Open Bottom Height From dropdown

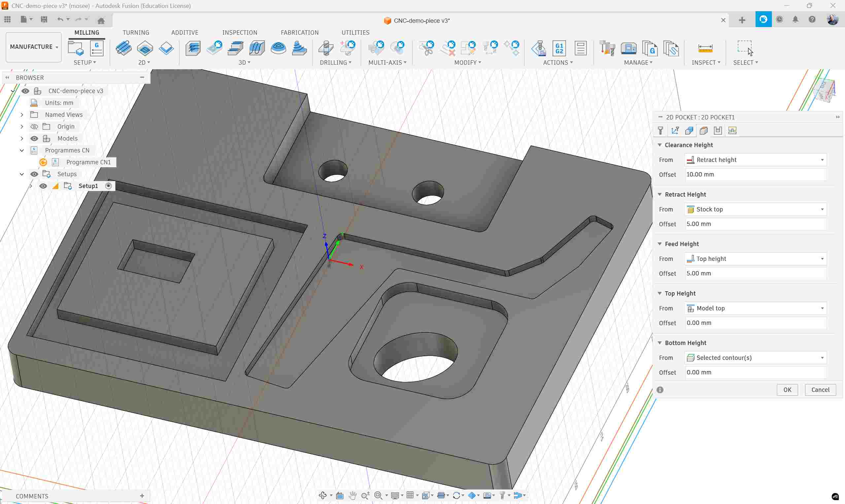[756, 358]
